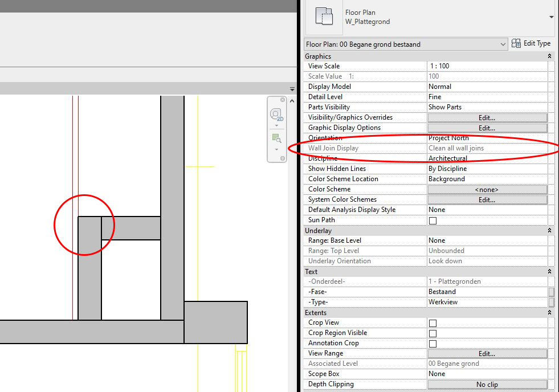Viewport: 559px width, 392px height.
Task: Click the No clip Depth Clipping control
Action: pyautogui.click(x=487, y=383)
